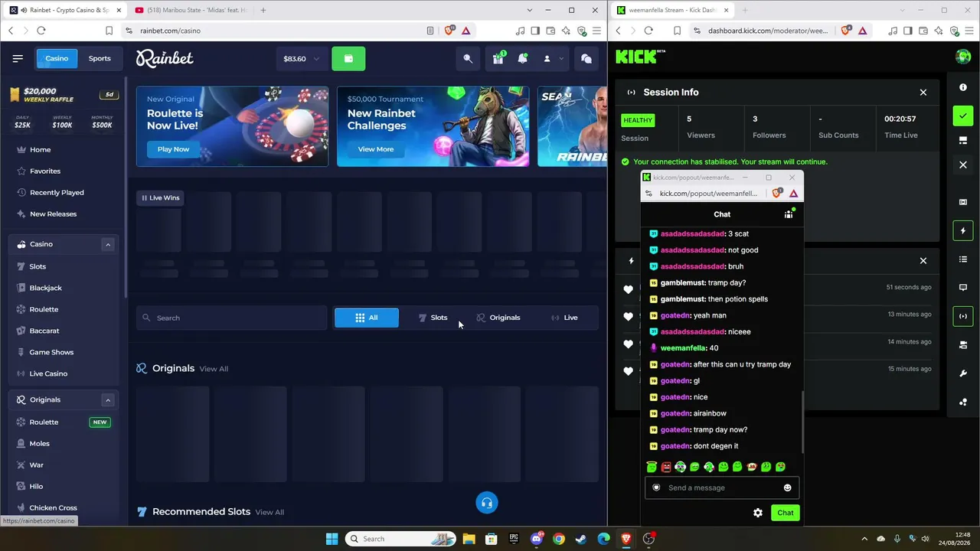
Task: Open the rewards gift icon
Action: click(x=498, y=59)
